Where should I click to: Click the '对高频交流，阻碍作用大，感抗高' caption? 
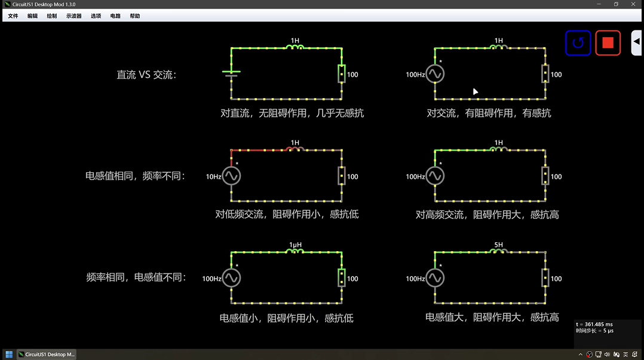[487, 215]
